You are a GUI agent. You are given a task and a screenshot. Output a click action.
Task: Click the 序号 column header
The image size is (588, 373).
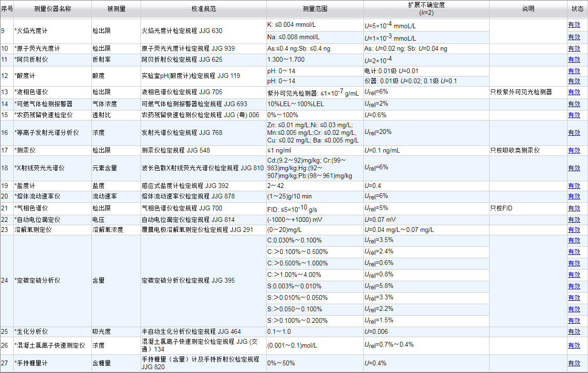7,9
